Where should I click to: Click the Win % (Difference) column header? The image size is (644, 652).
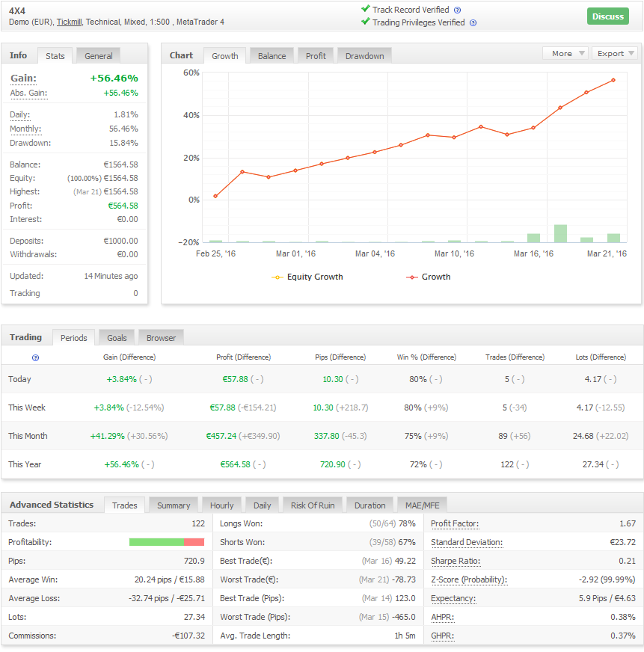(426, 357)
